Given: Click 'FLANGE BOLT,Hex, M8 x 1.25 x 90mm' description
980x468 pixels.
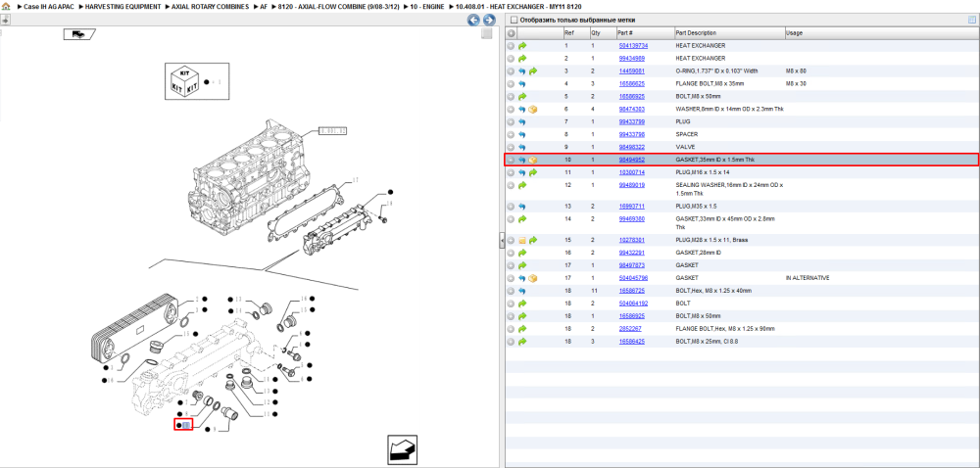Looking at the screenshot, I should coord(725,329).
